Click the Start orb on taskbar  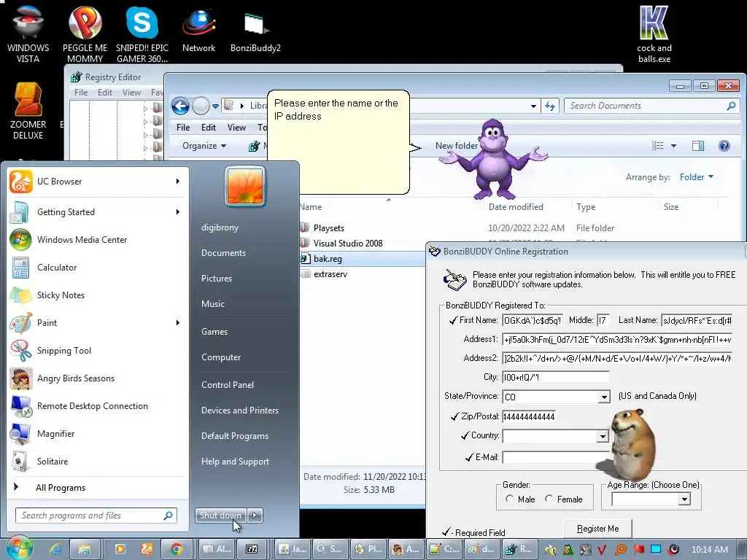[x=19, y=548]
